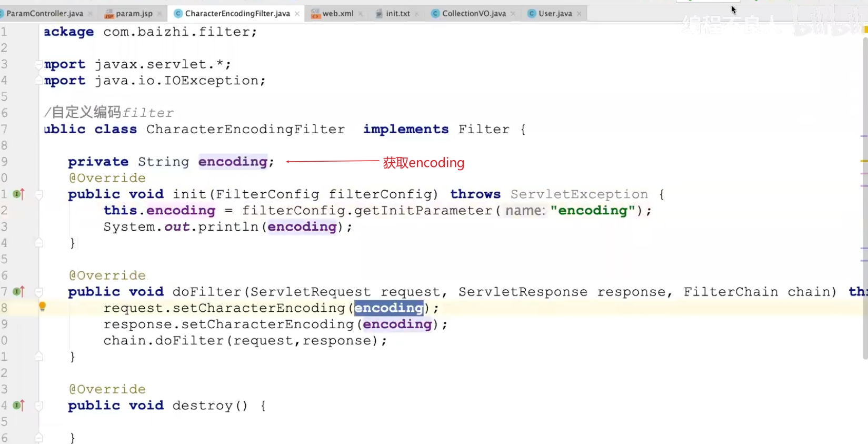The height and width of the screenshot is (444, 868).
Task: Select the CharacterEncodingFilter.java tab
Action: coord(237,14)
